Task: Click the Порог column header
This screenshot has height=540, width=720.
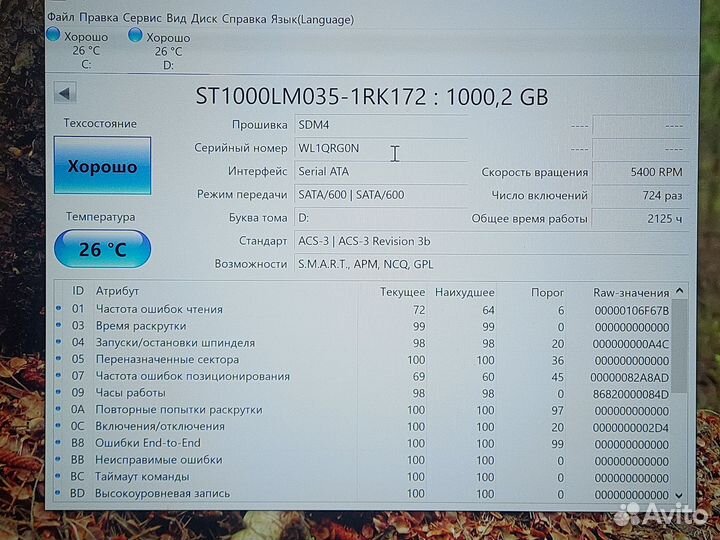Action: coord(547,292)
